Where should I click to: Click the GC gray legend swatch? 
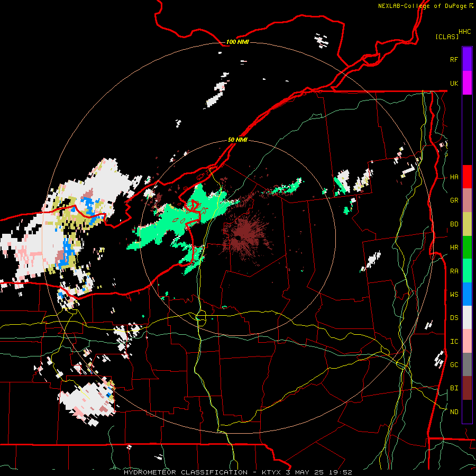point(467,364)
